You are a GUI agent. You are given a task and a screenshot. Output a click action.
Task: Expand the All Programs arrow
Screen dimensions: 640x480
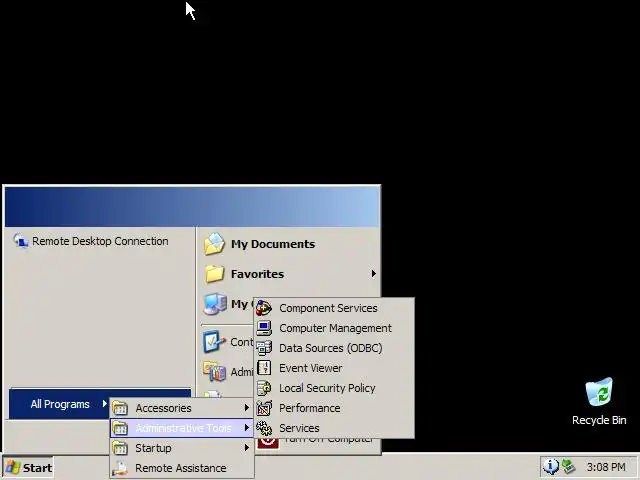click(x=104, y=404)
